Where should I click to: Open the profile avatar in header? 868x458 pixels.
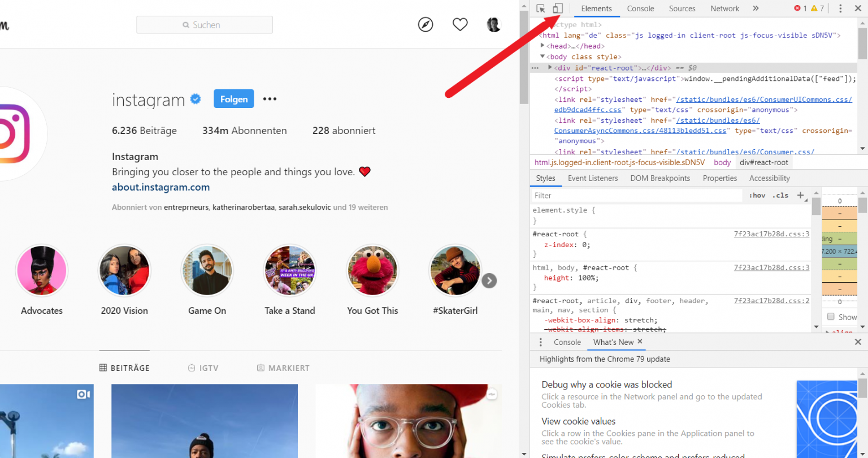[x=494, y=24]
